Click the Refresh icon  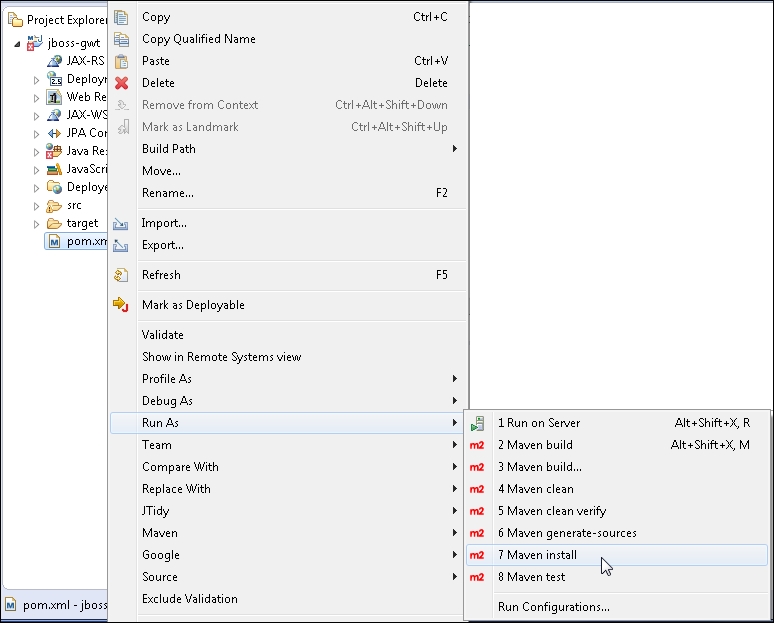[121, 275]
